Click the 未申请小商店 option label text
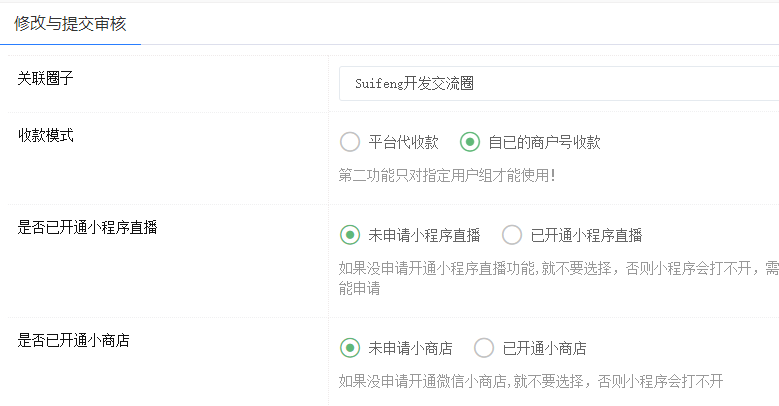The image size is (779, 406). tap(410, 349)
